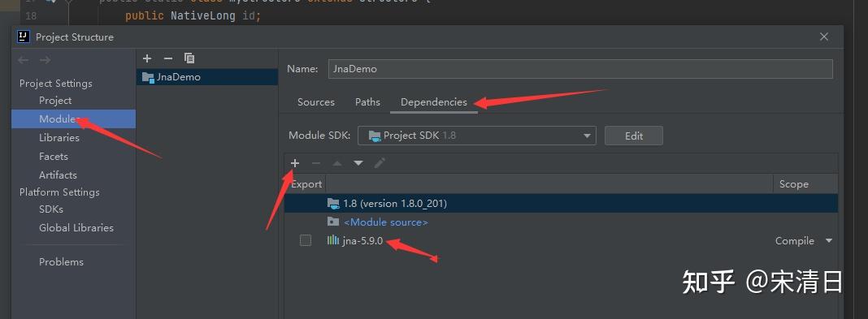Toggle Export checkbox for jna-5.9.0

point(306,240)
